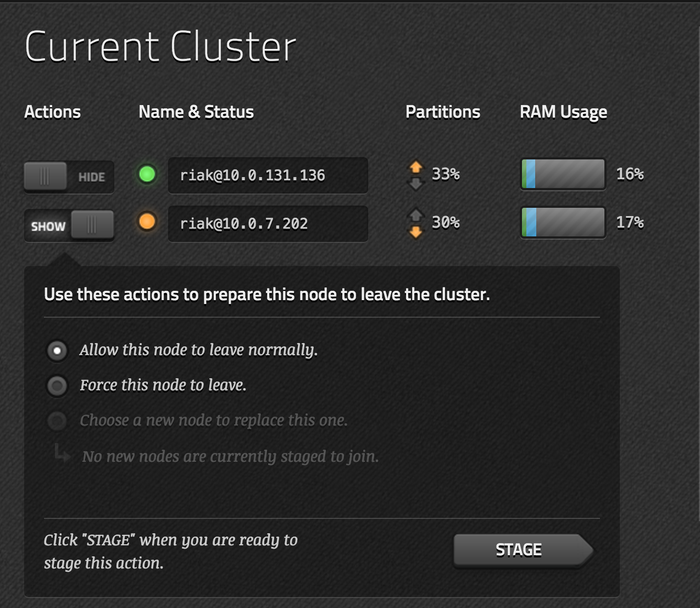Image resolution: width=700 pixels, height=608 pixels.
Task: Click the 'Actions' column header
Action: point(53,112)
